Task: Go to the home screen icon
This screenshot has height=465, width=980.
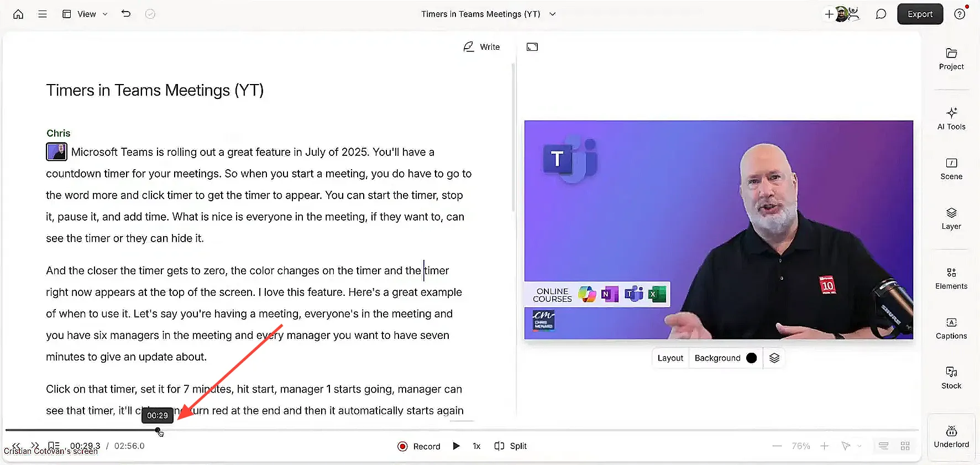Action: click(18, 14)
